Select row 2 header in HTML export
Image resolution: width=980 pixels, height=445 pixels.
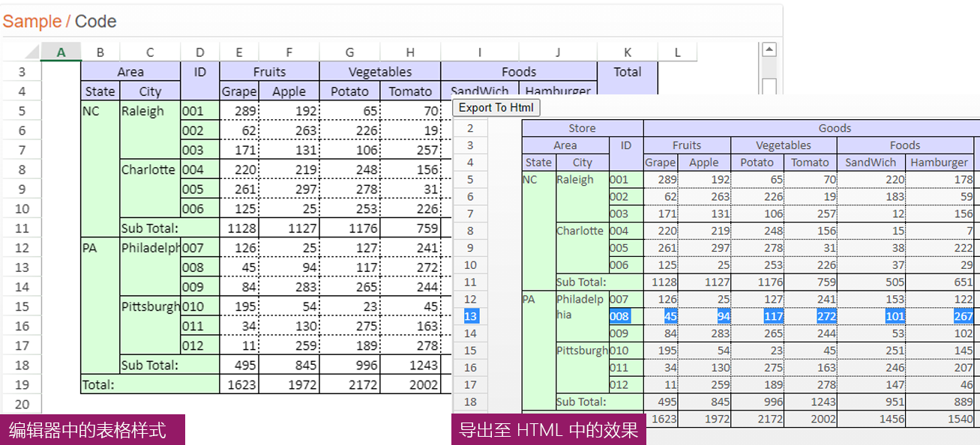[470, 128]
